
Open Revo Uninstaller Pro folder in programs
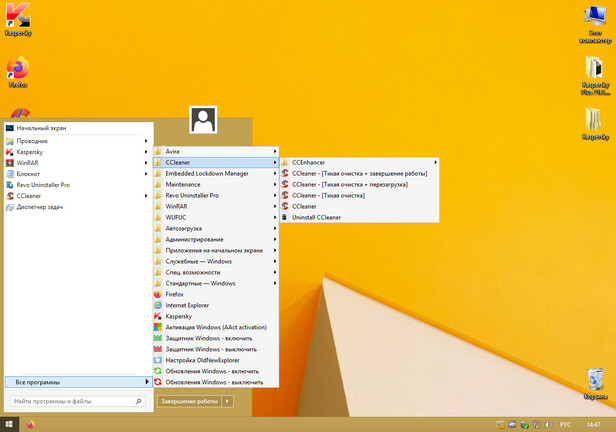pyautogui.click(x=216, y=195)
